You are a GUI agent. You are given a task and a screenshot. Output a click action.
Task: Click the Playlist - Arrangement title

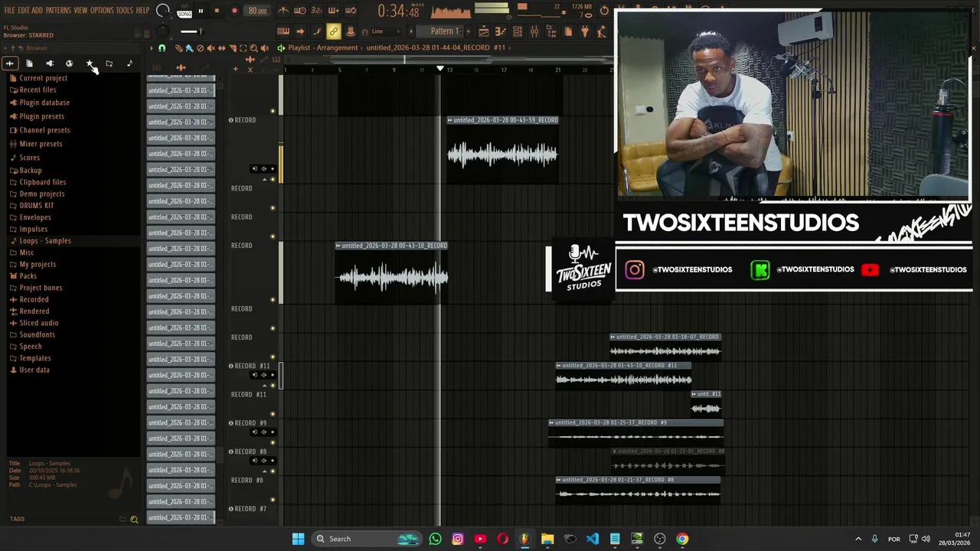coord(323,47)
